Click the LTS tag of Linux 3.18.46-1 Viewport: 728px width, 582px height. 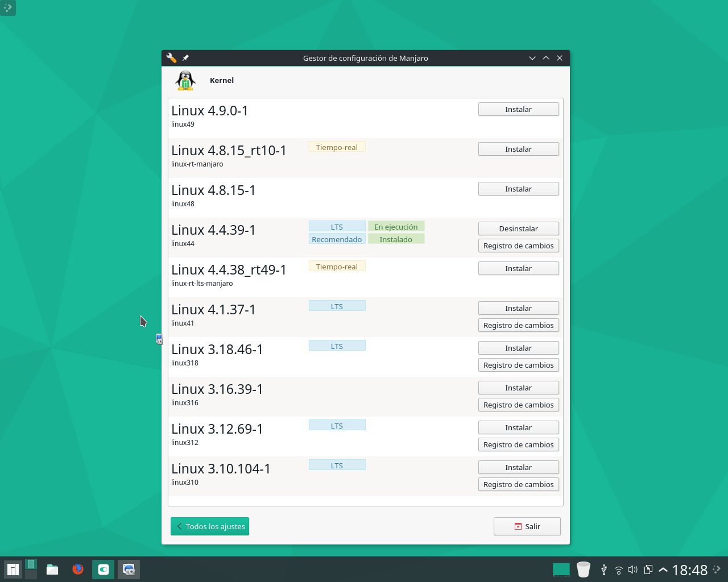337,346
